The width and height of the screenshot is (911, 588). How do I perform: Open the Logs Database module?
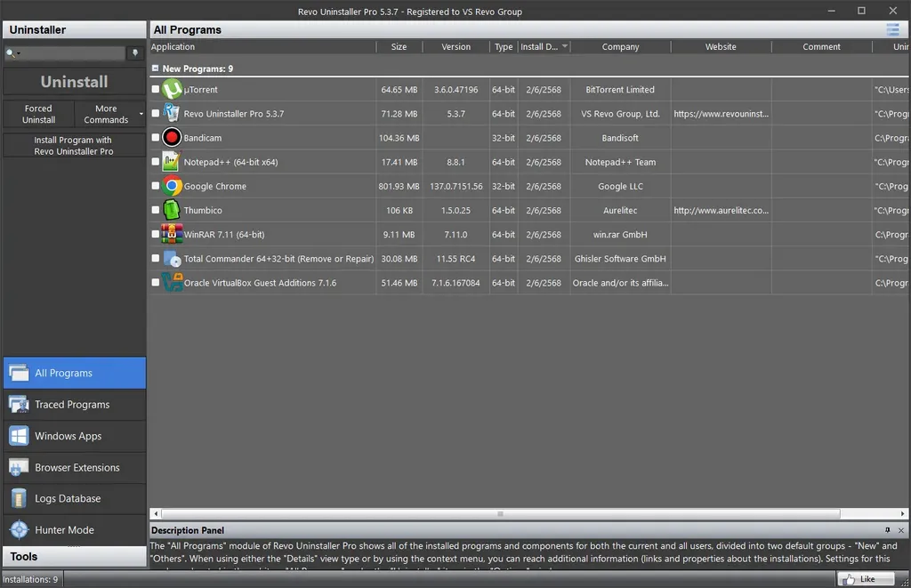(75, 498)
